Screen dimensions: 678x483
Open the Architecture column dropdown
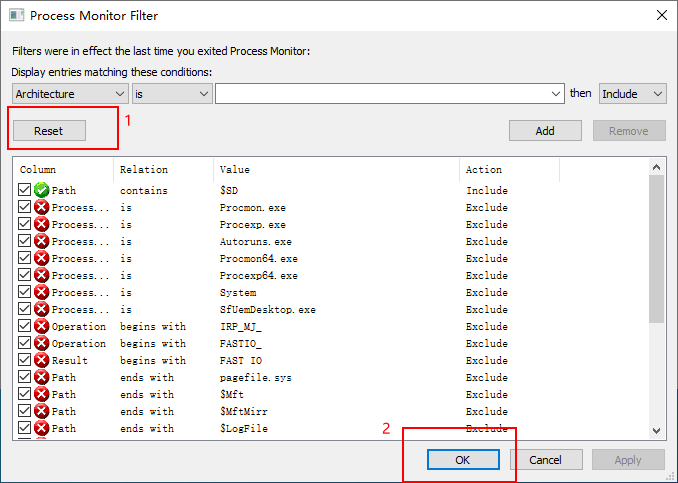pyautogui.click(x=69, y=94)
